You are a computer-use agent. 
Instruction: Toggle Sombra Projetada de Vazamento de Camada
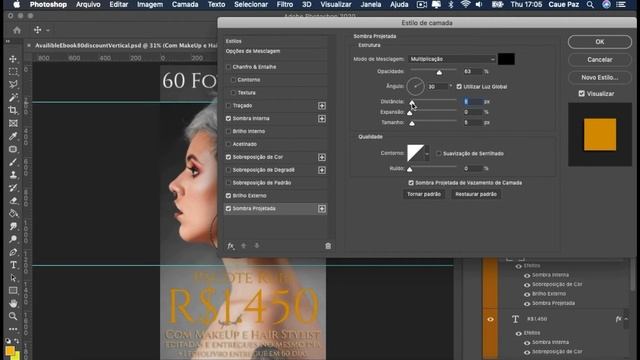pyautogui.click(x=411, y=183)
